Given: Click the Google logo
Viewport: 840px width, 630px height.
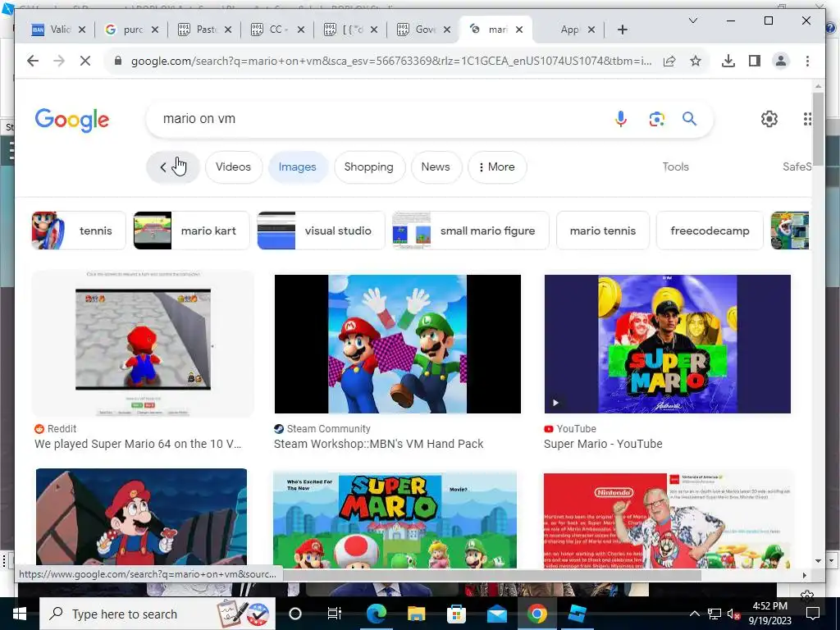Looking at the screenshot, I should (72, 120).
